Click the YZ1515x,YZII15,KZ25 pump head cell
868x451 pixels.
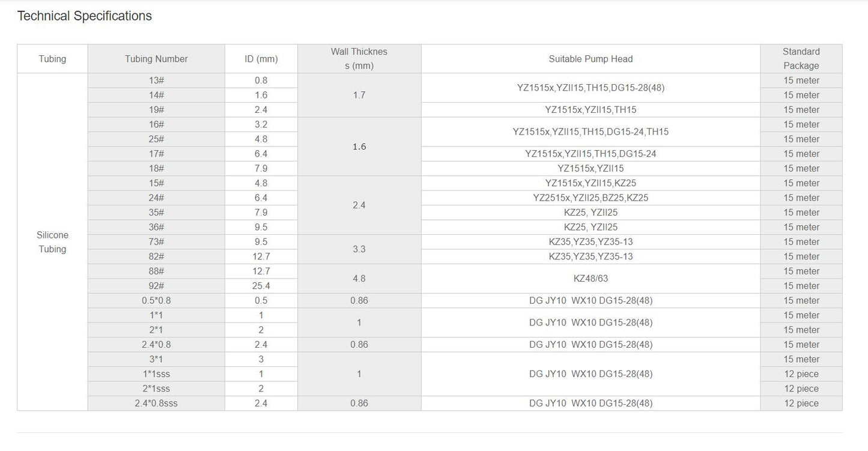pyautogui.click(x=590, y=183)
